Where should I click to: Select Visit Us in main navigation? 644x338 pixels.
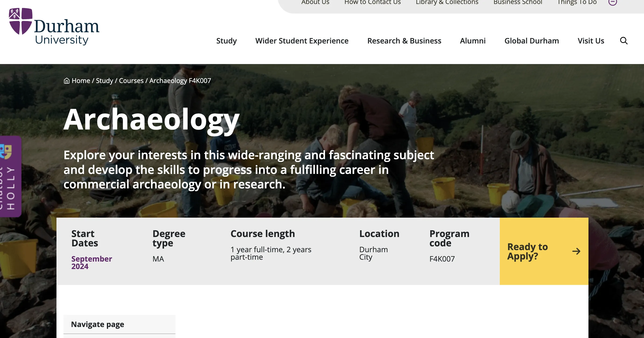point(591,41)
